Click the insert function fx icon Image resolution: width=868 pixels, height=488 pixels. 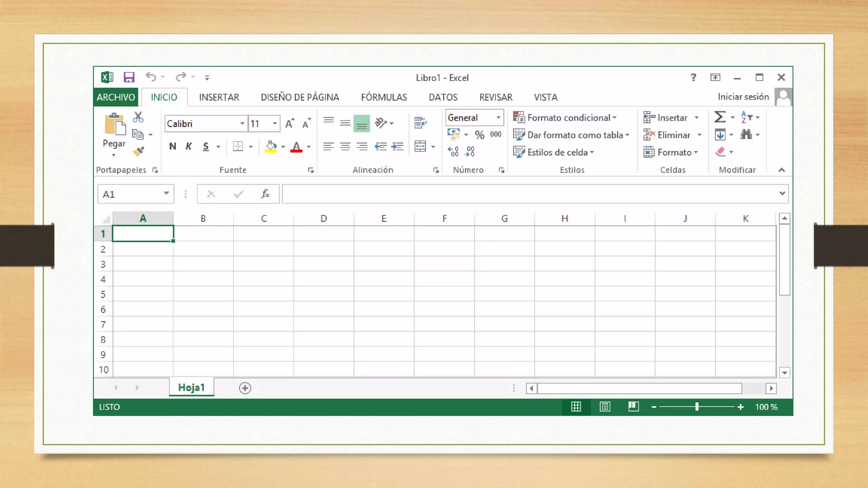pyautogui.click(x=265, y=194)
